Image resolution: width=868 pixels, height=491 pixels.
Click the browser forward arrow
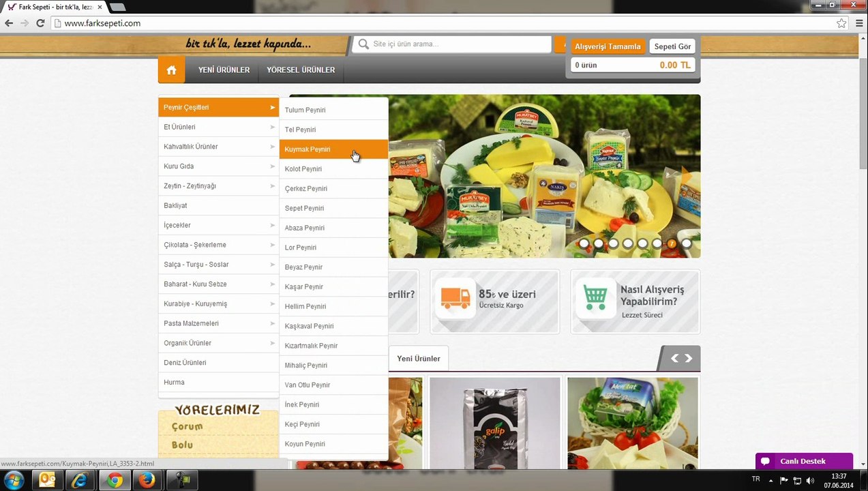[25, 23]
